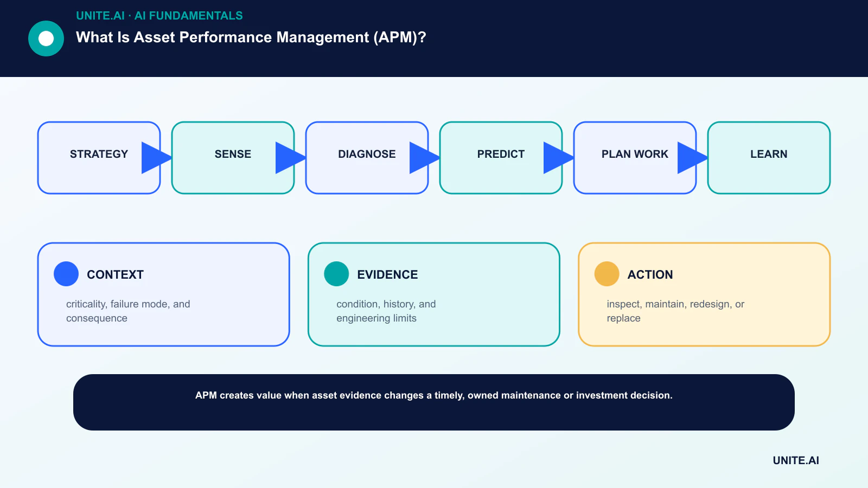
Task: Click the 'UNITE.AI · AI FUNDAMENTALS' header label
Action: (159, 16)
